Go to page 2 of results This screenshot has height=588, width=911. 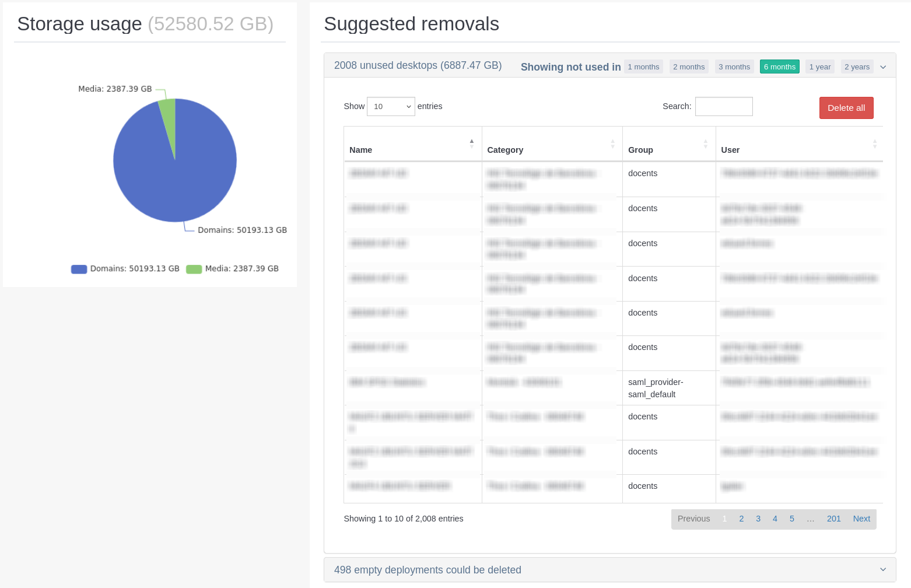pos(741,519)
